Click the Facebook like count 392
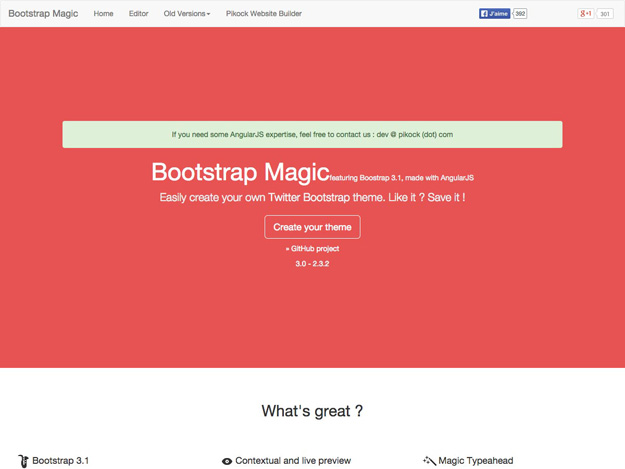The image size is (625, 469). tap(520, 14)
